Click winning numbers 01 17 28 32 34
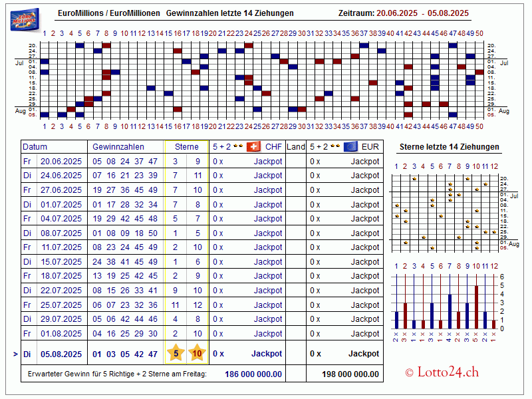Screen dimensions: 532x399 point(125,205)
